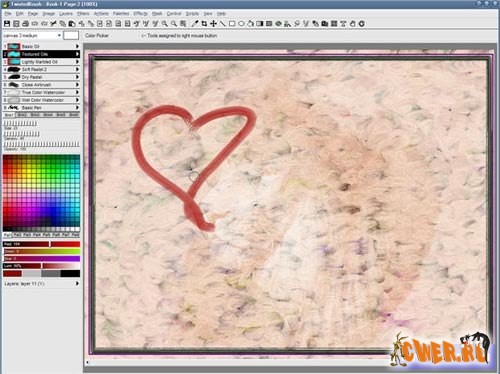This screenshot has height=374, width=500.
Task: Select the move cross-arrows tool
Action: pyautogui.click(x=213, y=24)
